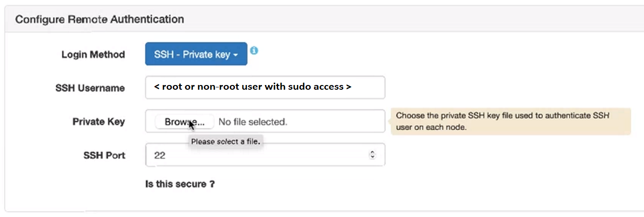644x217 pixels.
Task: Click the caret arrow on Login Method button
Action: [x=236, y=55]
